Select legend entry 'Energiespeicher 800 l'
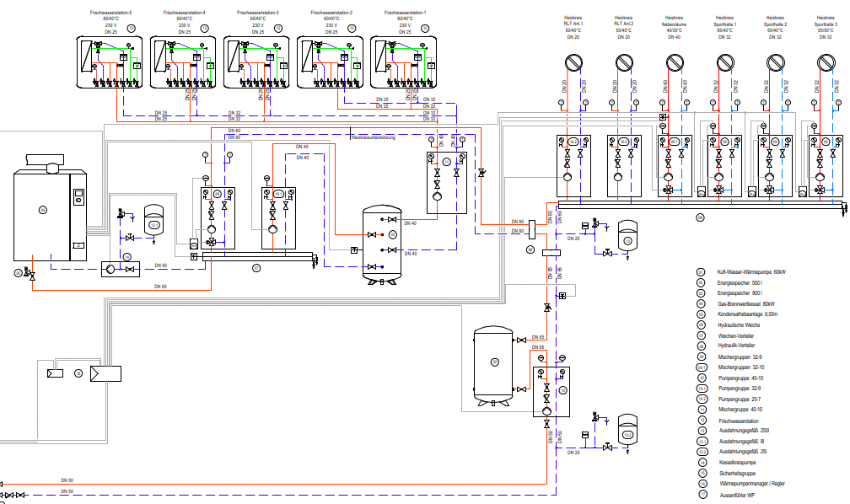This screenshot has width=850, height=504. (x=740, y=293)
